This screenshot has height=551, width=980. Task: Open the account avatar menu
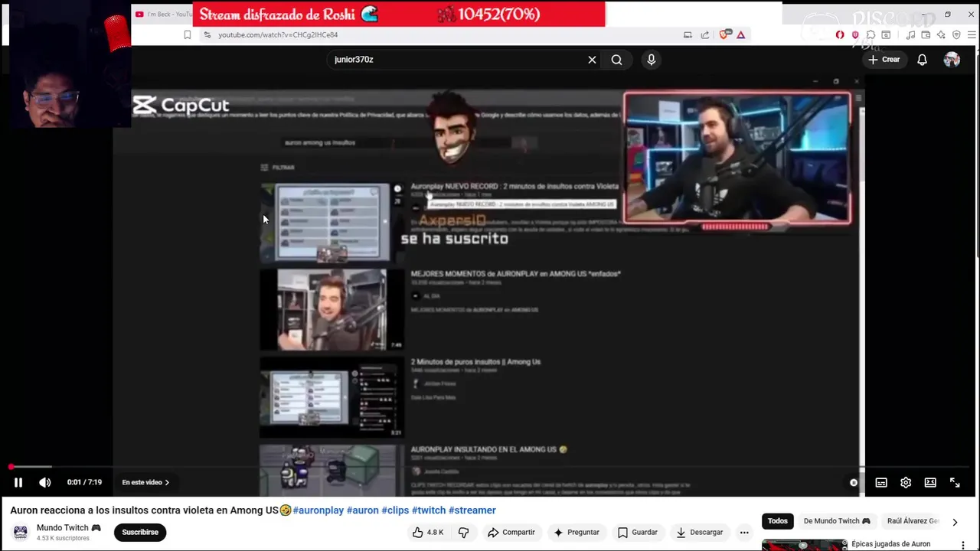click(952, 60)
